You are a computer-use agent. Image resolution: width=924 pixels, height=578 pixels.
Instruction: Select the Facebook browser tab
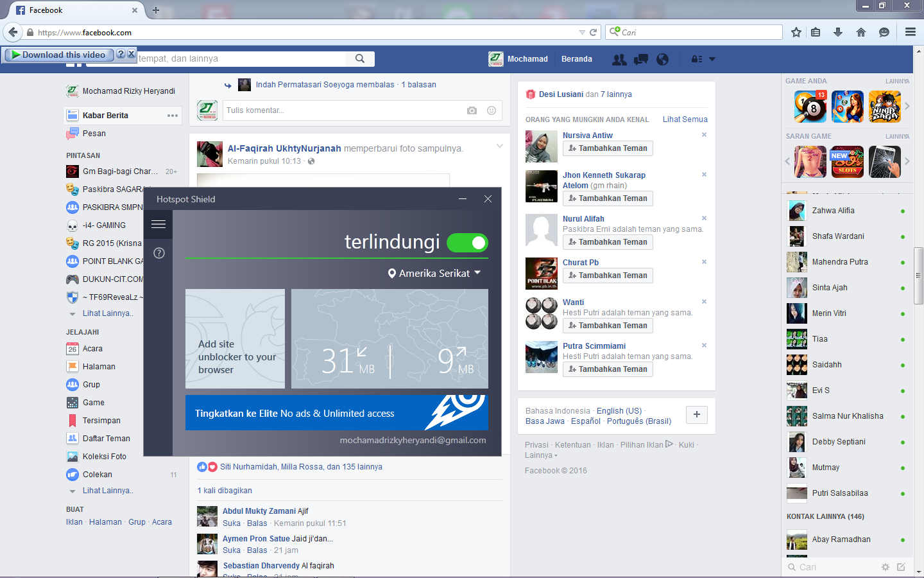(x=76, y=10)
